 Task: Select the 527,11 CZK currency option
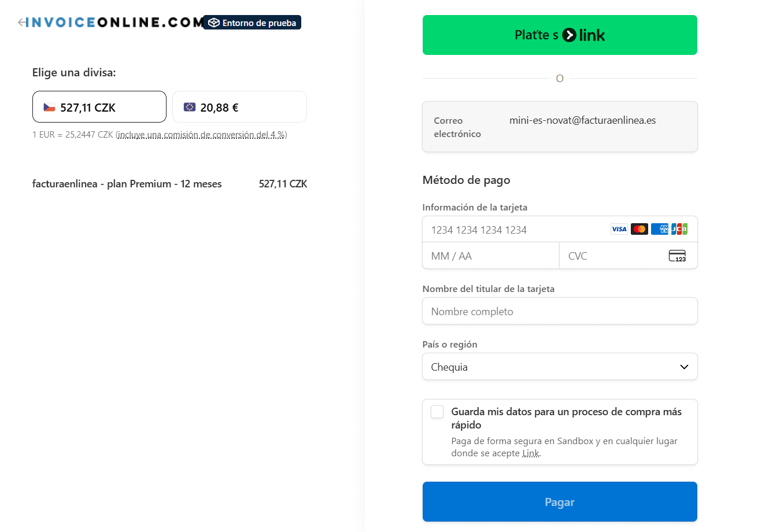coord(99,106)
